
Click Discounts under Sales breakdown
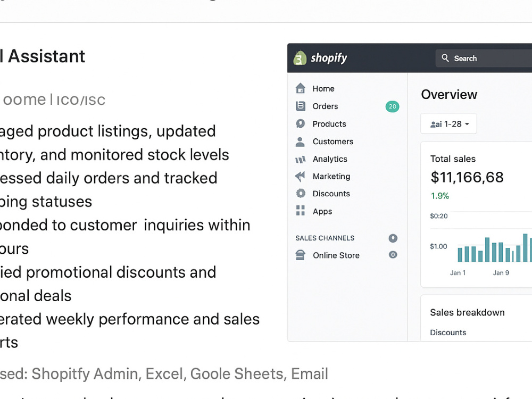[x=448, y=332]
